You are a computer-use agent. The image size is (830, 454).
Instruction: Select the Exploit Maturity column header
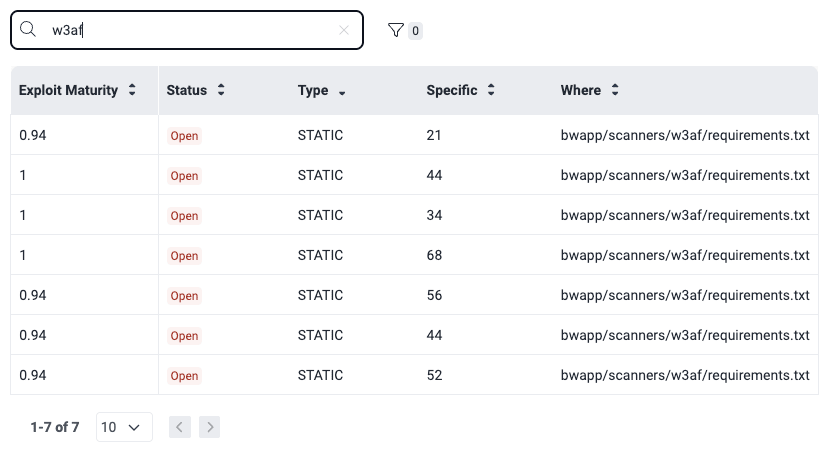(x=68, y=90)
